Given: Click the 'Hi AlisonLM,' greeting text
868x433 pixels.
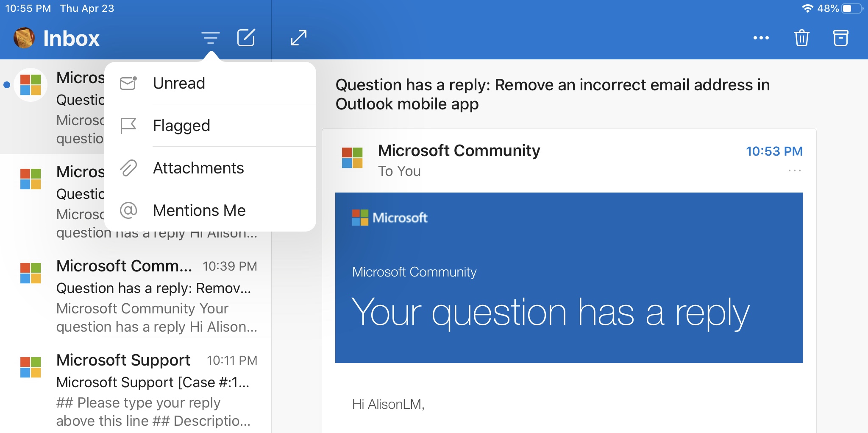Looking at the screenshot, I should click(x=388, y=404).
